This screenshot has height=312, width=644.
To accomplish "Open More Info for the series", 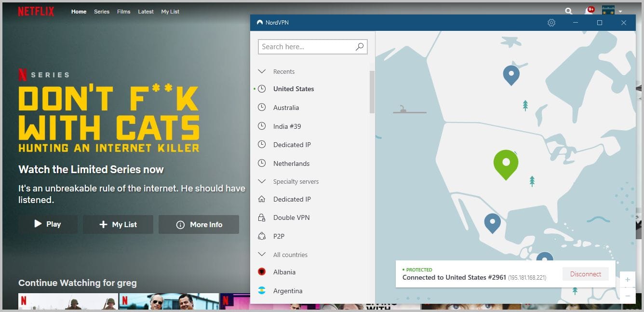I will click(199, 224).
